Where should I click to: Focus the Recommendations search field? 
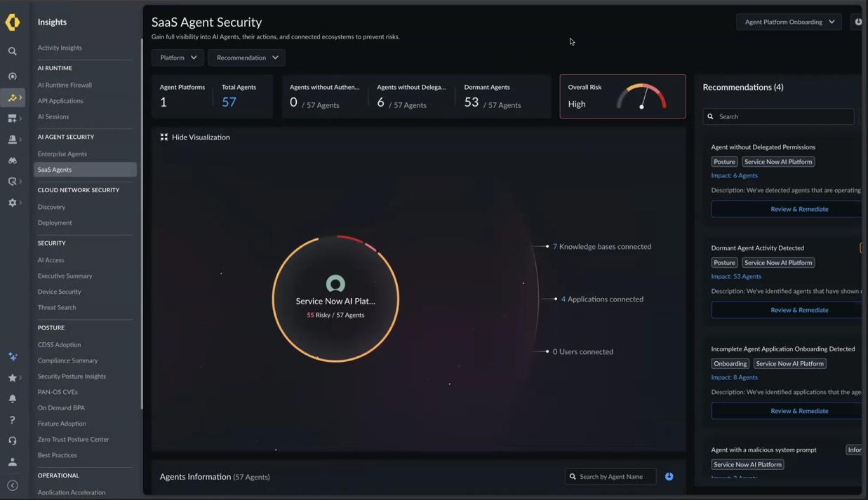[x=779, y=116]
